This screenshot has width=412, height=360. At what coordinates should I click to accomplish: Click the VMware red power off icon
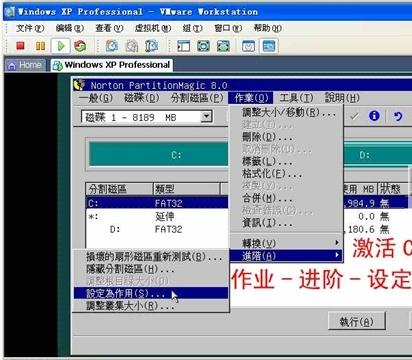pos(20,46)
